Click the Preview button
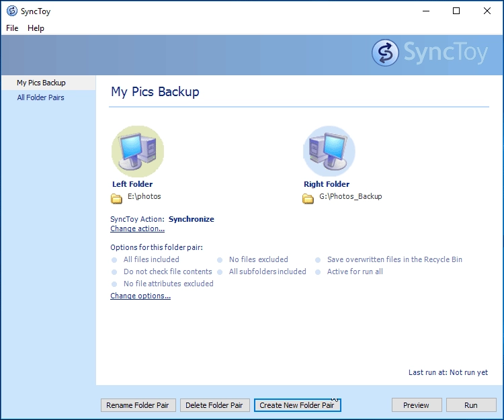 click(x=417, y=405)
